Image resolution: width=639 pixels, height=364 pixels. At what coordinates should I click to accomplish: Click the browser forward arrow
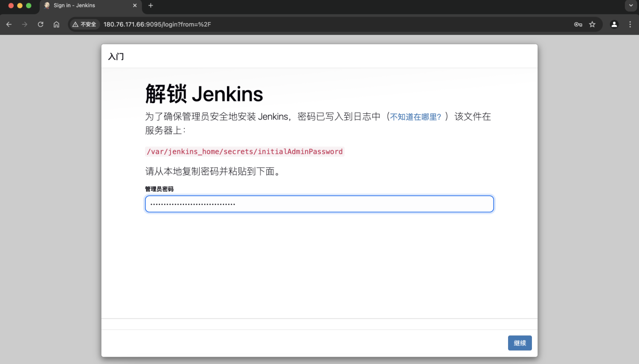[x=25, y=24]
